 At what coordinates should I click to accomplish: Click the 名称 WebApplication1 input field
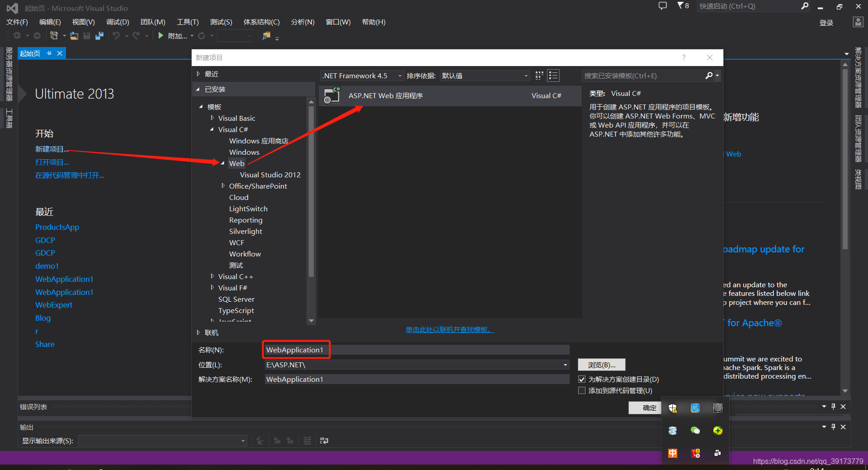click(417, 350)
